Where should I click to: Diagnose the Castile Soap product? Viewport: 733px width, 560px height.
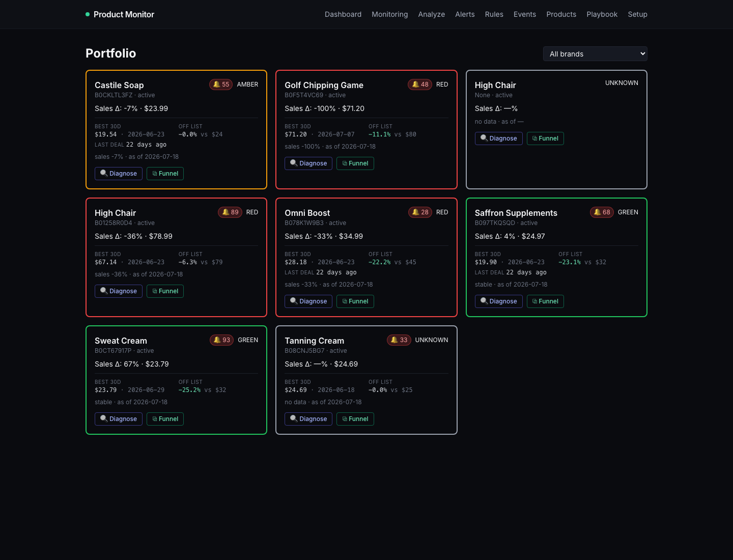(x=119, y=174)
